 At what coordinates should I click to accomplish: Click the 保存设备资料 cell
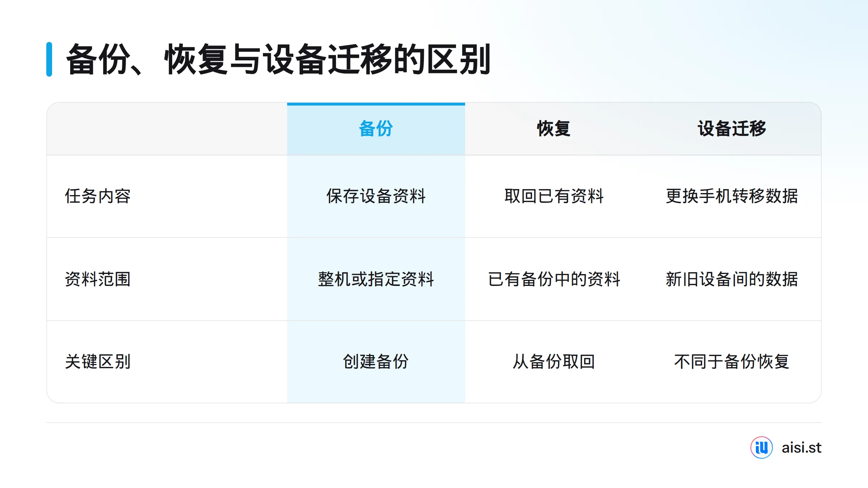point(376,196)
